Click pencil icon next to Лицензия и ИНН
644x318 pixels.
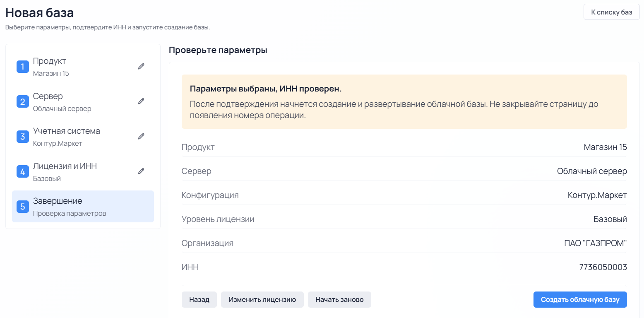click(141, 171)
